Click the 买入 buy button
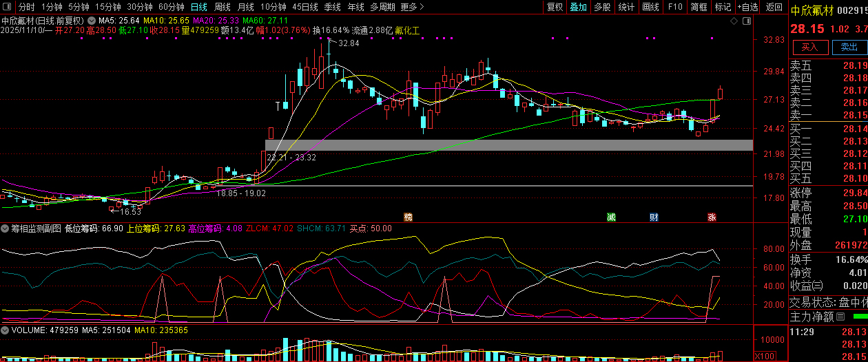Viewport: 868px width, 362px height. pyautogui.click(x=809, y=47)
